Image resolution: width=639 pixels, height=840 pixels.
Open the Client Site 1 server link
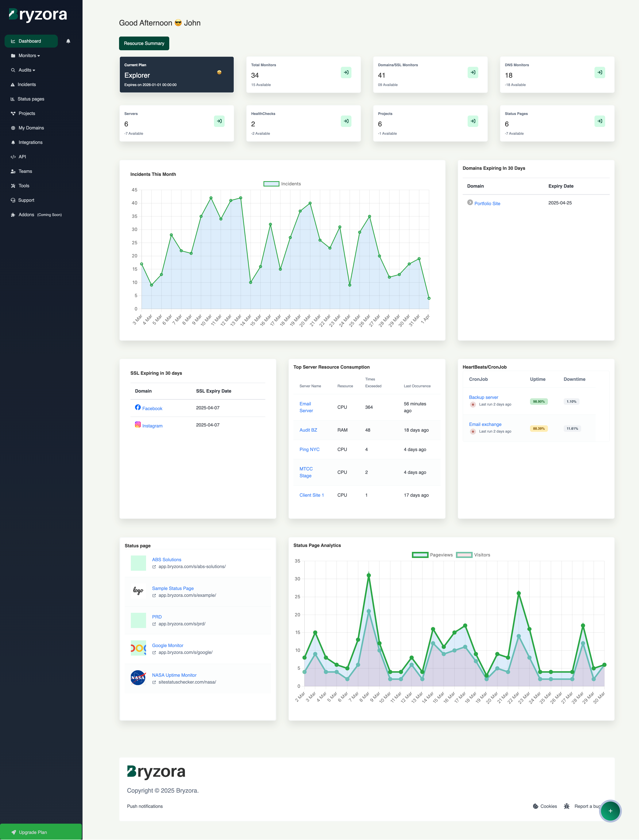point(312,495)
